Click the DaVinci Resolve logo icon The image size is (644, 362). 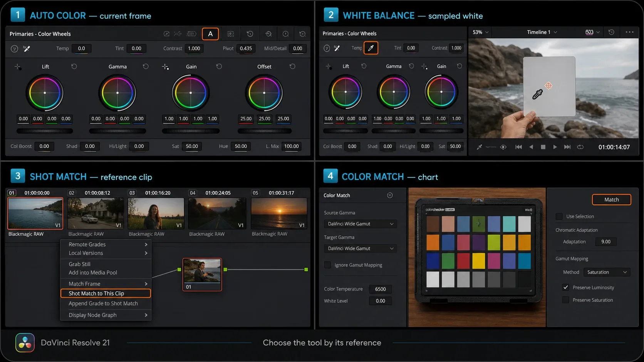[25, 343]
